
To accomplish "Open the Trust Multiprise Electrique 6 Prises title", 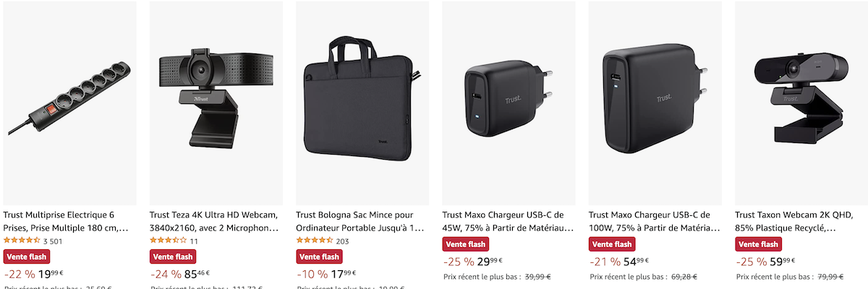I will [67, 221].
